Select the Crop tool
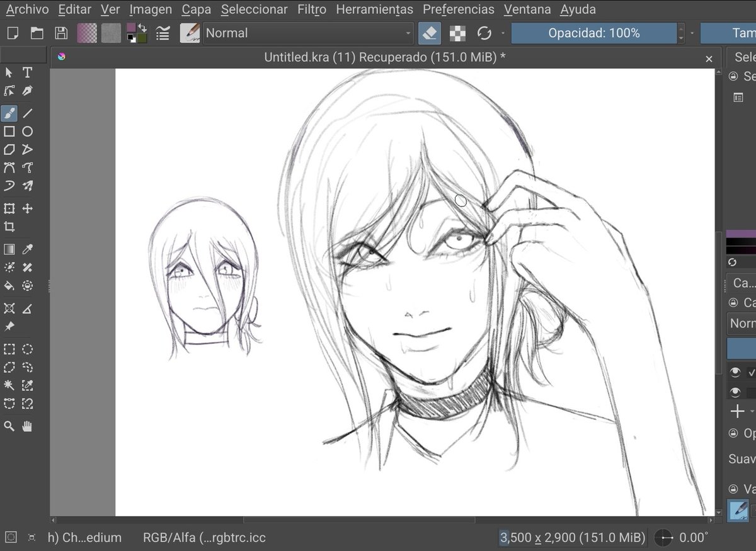 9,227
